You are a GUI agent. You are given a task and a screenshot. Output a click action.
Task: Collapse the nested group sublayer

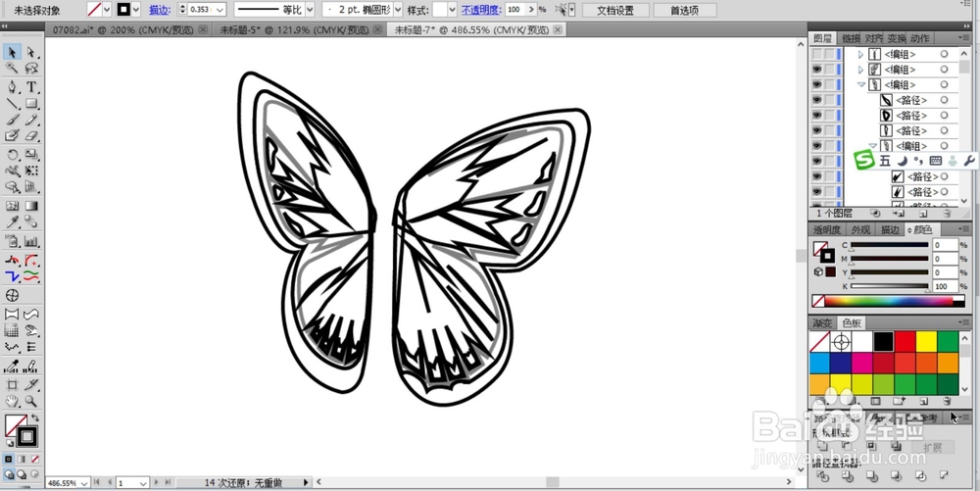[873, 146]
